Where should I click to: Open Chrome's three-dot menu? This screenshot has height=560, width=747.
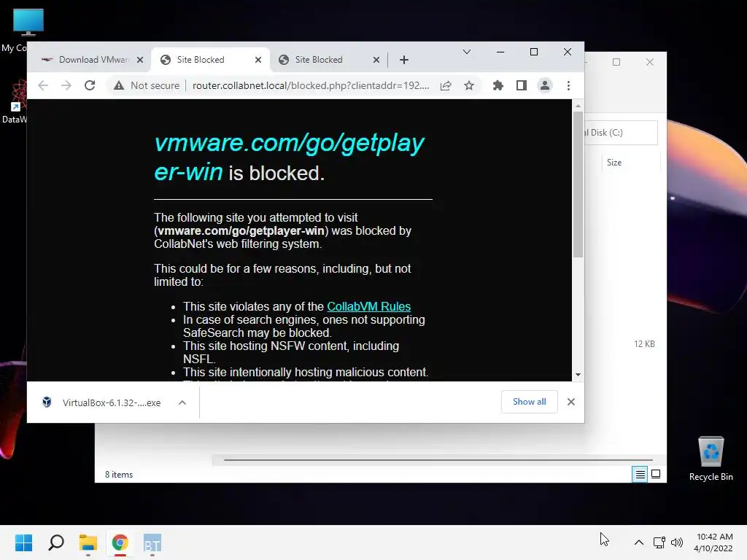click(568, 86)
